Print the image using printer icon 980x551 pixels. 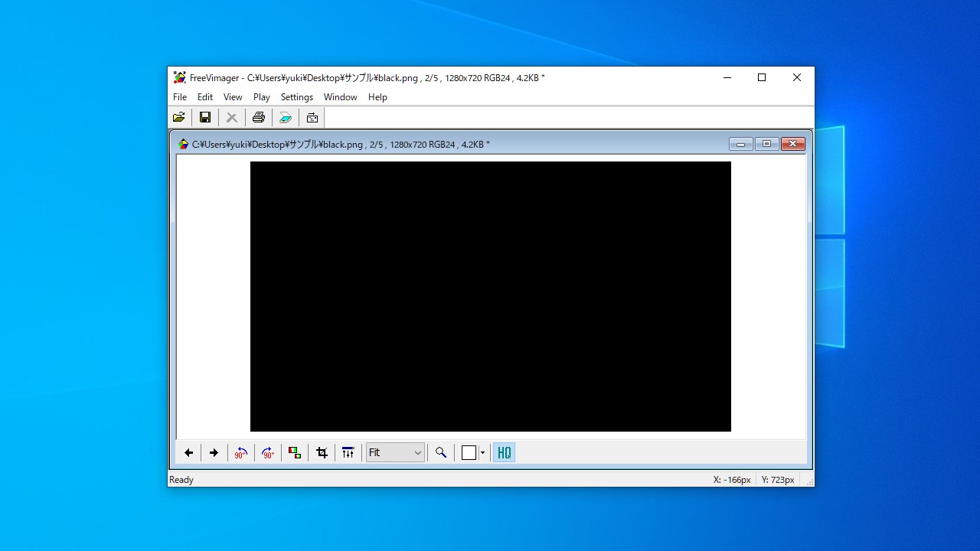[259, 117]
